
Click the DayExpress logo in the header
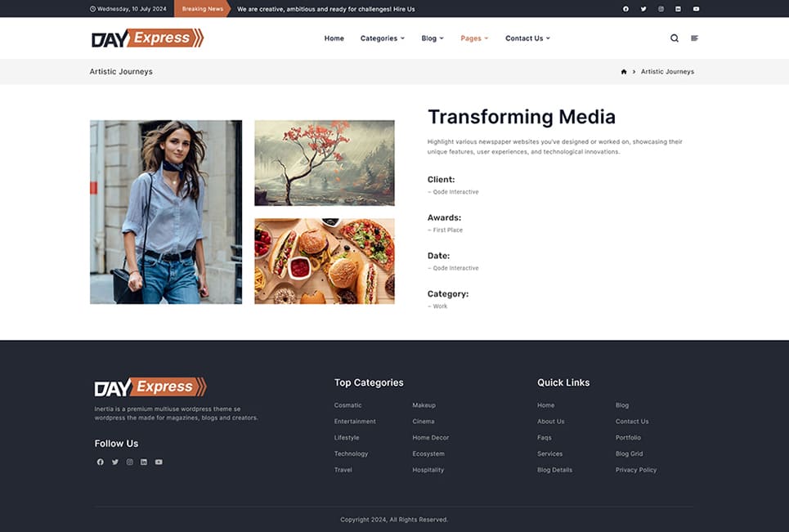pos(147,38)
